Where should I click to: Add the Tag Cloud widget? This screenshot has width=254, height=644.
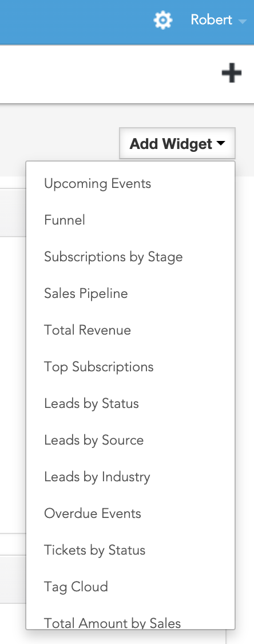click(x=76, y=587)
